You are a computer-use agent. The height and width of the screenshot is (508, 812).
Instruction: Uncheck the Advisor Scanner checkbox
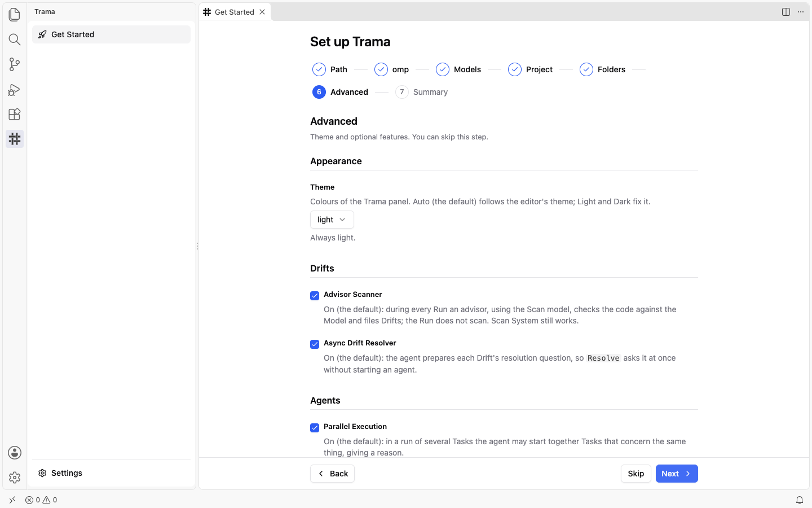[x=315, y=296]
